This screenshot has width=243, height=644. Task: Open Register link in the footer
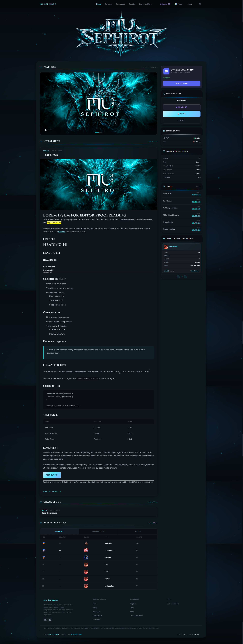coord(133,604)
